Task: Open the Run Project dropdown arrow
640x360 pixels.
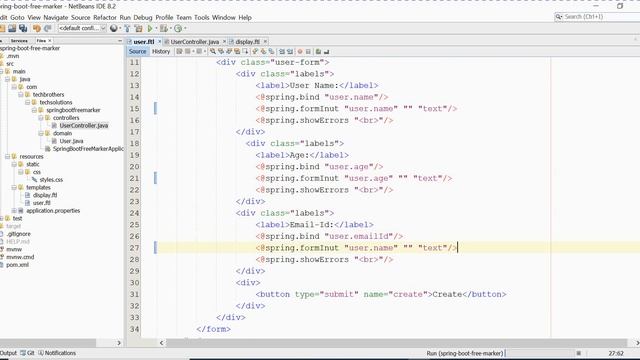Action: 156,28
